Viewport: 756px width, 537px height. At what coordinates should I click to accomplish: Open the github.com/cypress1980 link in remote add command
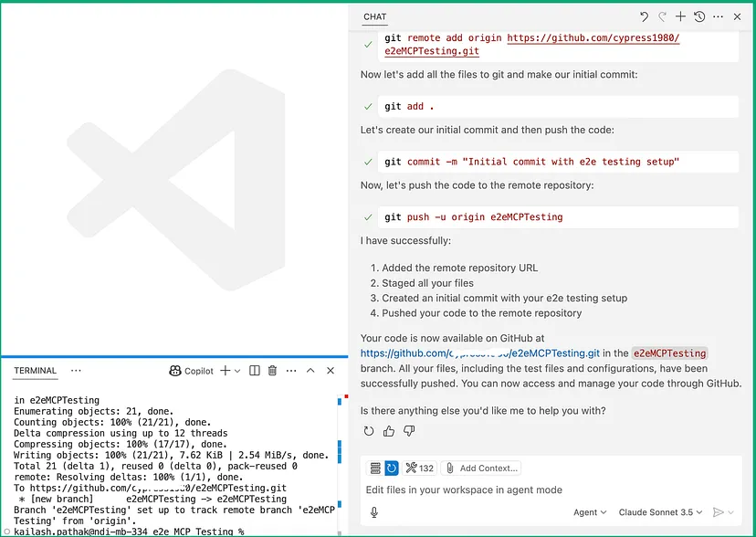[x=531, y=45]
